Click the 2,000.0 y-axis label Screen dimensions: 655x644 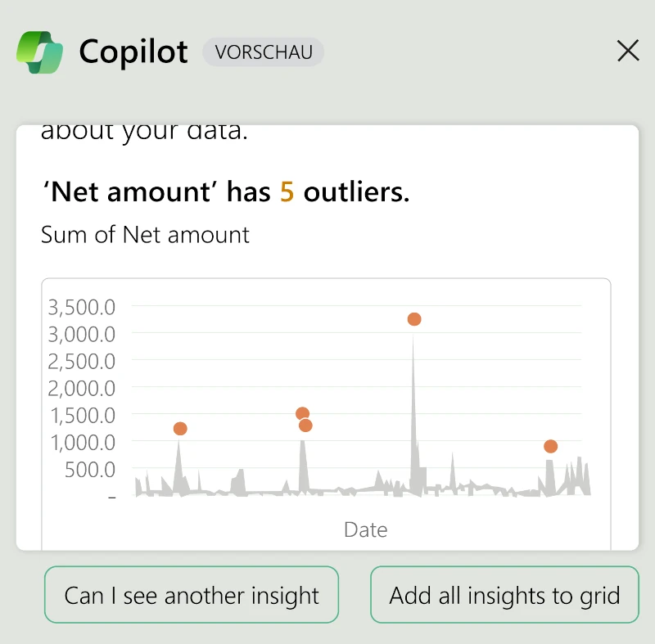81,388
